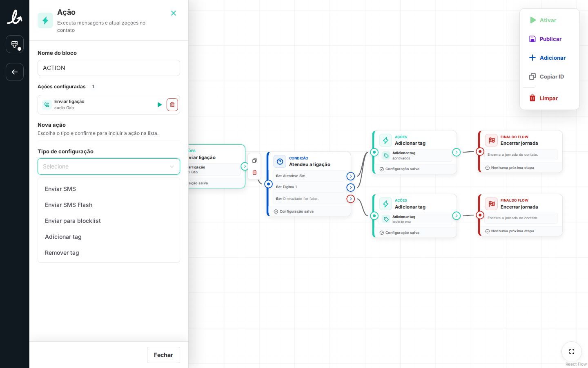Click the question mark Condição node icon
Screen dimensions: 588x368
(x=280, y=162)
